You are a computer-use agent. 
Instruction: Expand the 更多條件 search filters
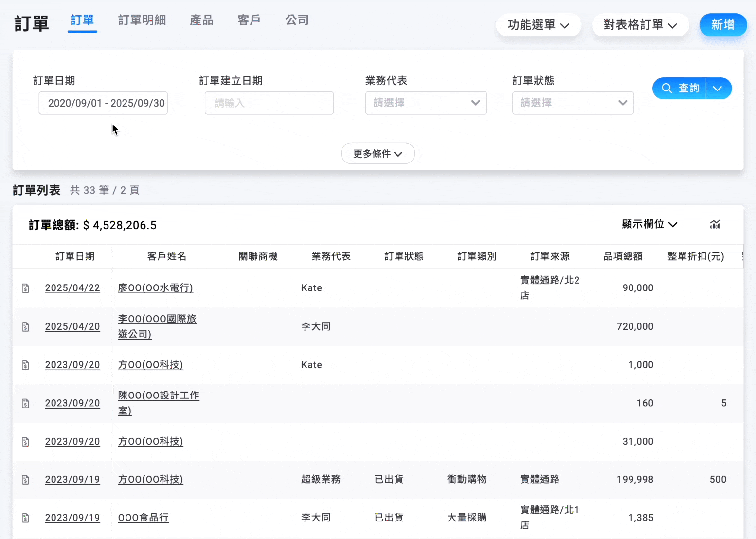378,153
